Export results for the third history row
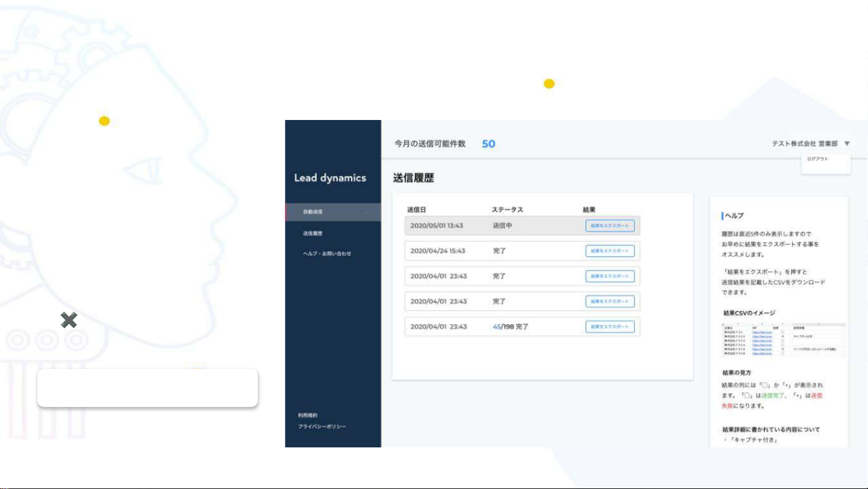The image size is (868, 489). 610,276
